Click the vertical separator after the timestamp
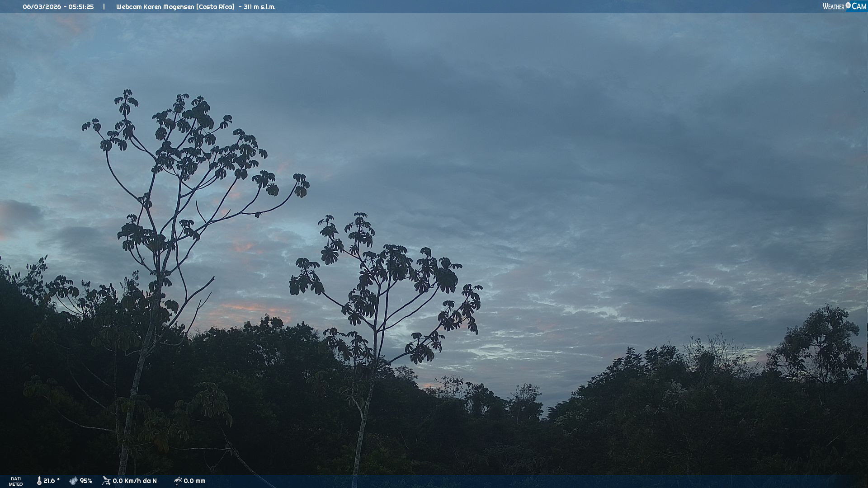This screenshot has width=868, height=488. pos(104,7)
